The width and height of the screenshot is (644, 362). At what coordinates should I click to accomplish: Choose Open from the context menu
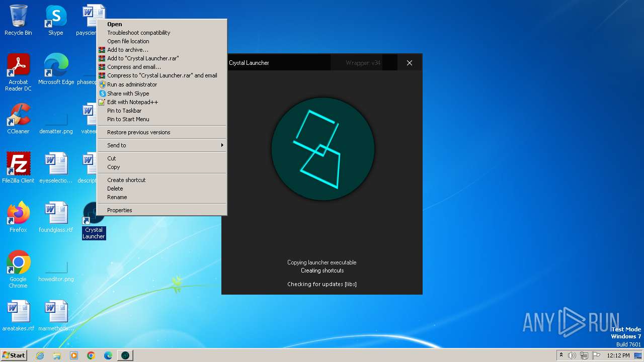162,24
